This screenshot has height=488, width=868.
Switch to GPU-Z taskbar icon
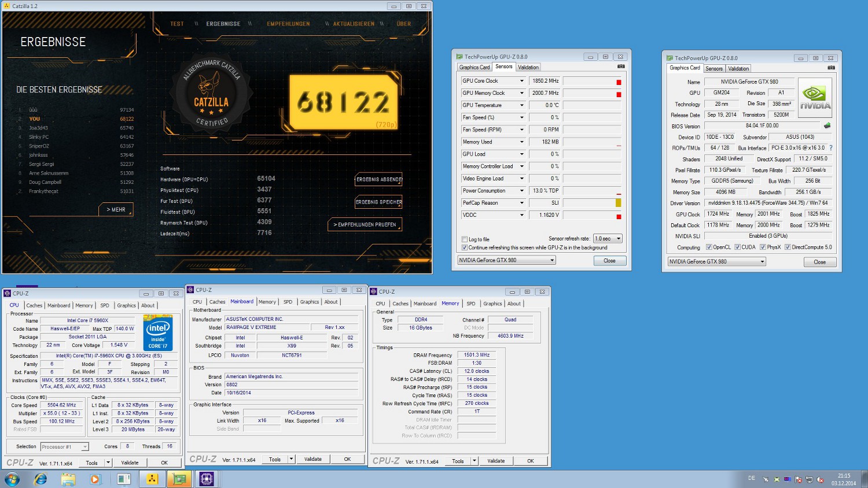(x=179, y=479)
